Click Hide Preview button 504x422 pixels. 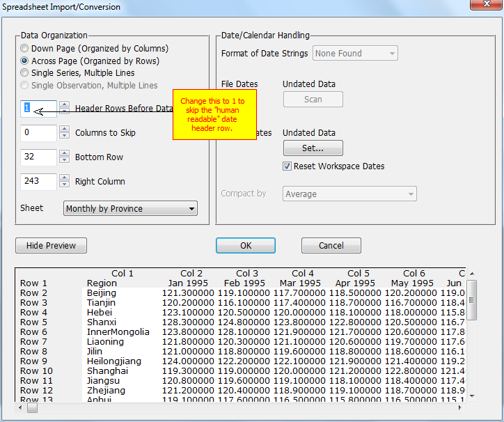[51, 245]
